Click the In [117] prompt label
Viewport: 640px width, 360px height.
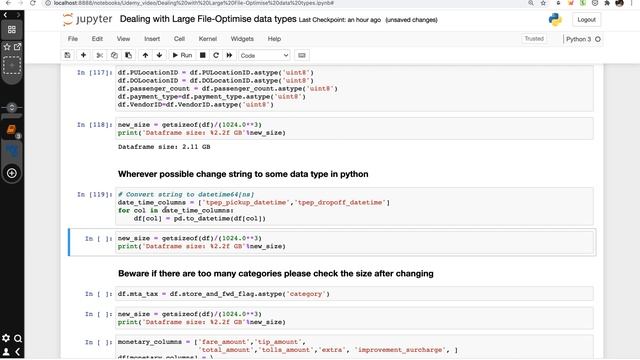tap(94, 73)
